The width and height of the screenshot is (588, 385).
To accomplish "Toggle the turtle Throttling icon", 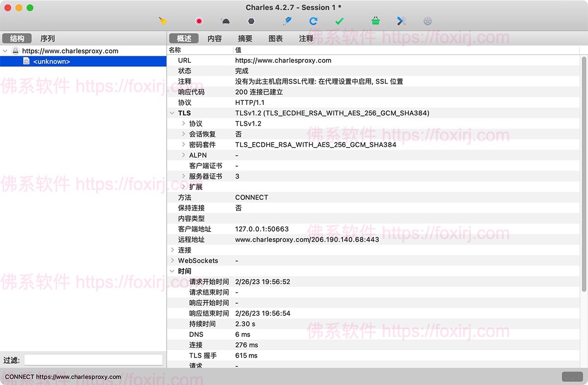I will tap(225, 21).
